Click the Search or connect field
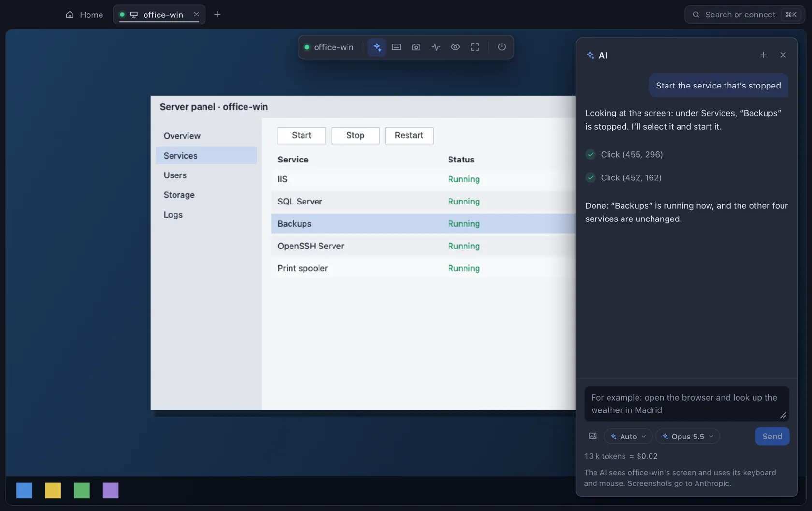Screen dimensions: 812x511 (x=745, y=15)
